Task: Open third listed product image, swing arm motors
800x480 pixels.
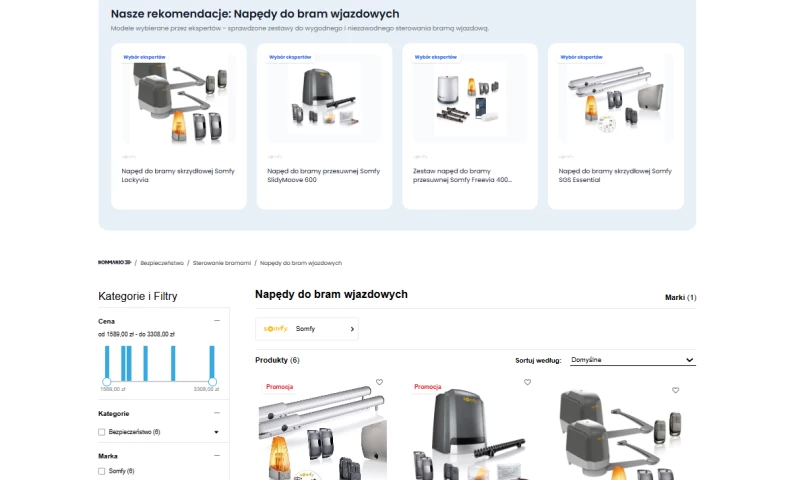Action: (x=618, y=434)
